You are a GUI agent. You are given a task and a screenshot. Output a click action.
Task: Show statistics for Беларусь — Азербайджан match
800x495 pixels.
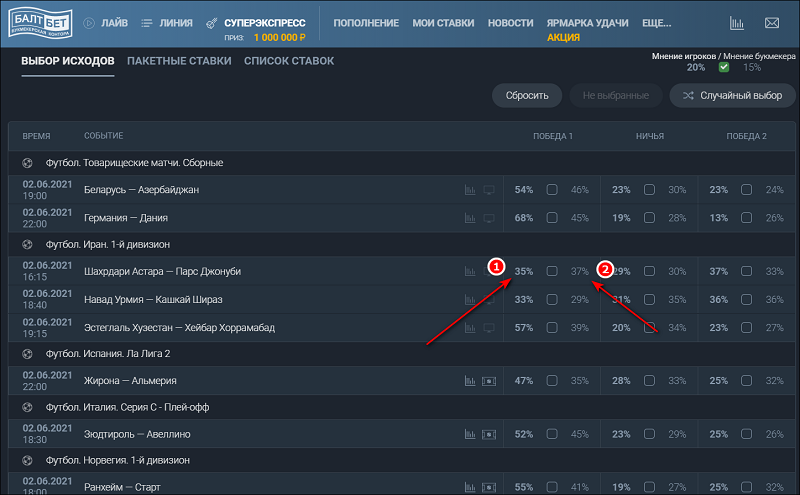coord(470,189)
